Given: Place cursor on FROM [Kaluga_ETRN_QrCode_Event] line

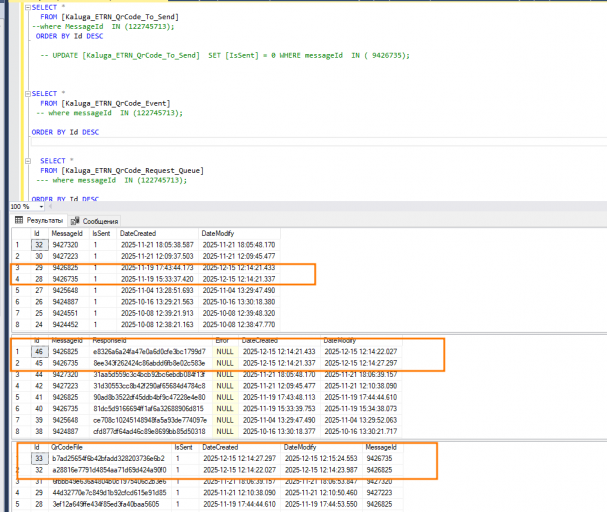Looking at the screenshot, I should (105, 103).
